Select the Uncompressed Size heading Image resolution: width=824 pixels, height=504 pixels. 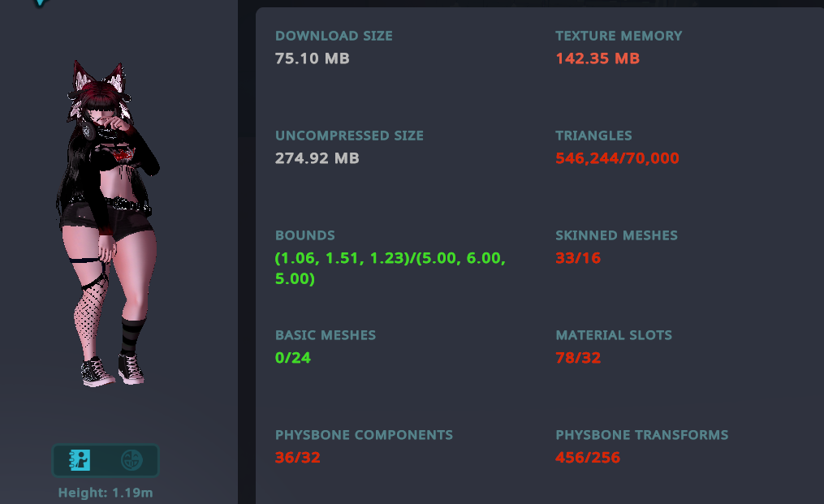349,136
